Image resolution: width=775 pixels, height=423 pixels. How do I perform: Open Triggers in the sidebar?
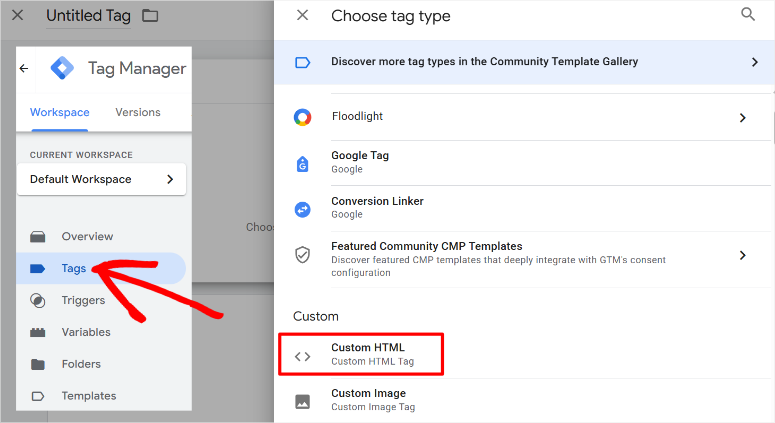[x=83, y=300]
